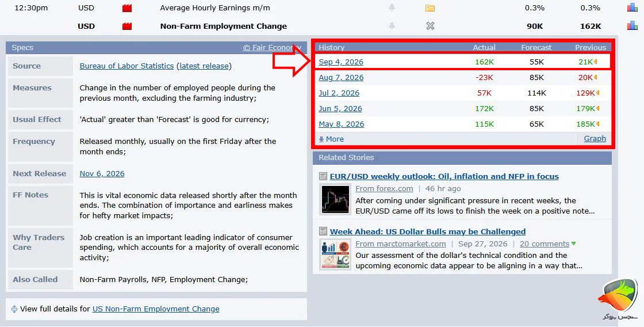Viewport: 644px width, 327px height.
Task: Click the revision marker beside 21K previous value
Action: click(x=596, y=62)
